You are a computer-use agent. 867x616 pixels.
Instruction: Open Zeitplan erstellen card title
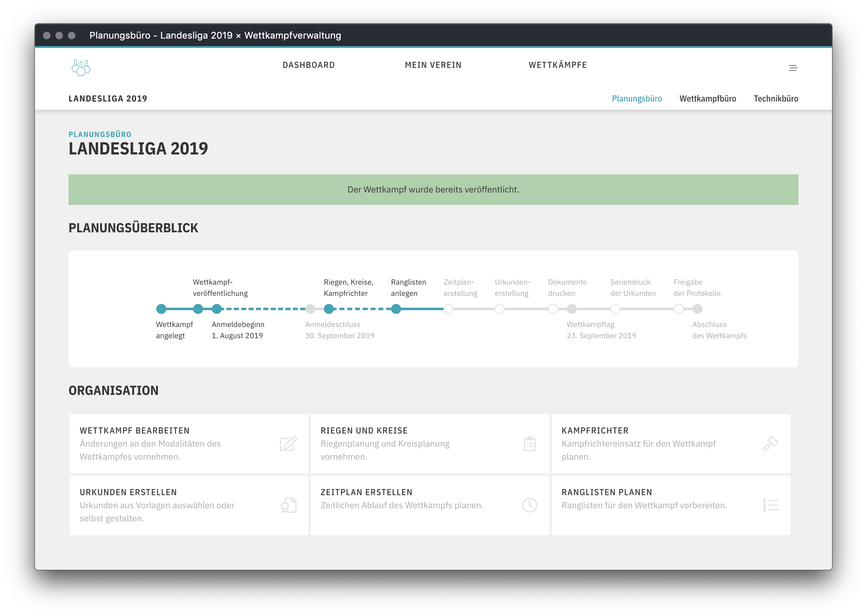[x=366, y=492]
